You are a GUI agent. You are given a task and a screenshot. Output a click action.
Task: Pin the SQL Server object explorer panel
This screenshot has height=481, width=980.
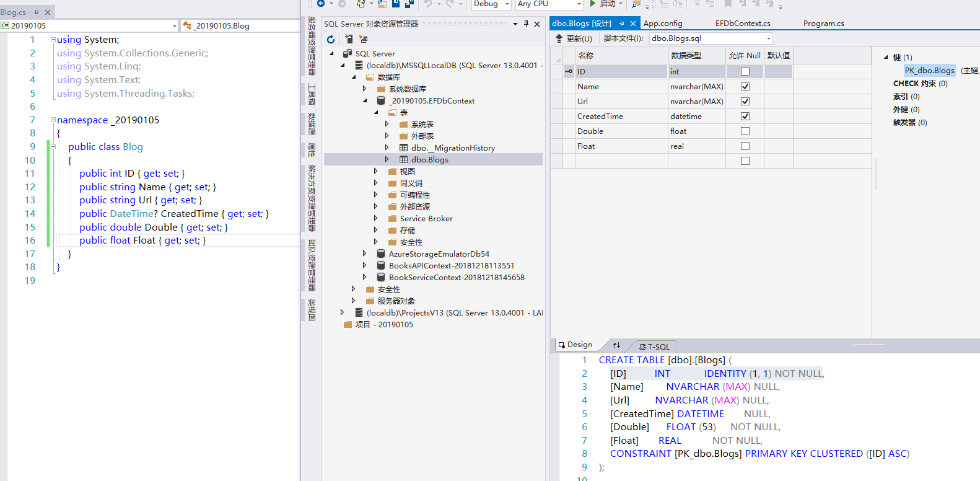pyautogui.click(x=526, y=24)
